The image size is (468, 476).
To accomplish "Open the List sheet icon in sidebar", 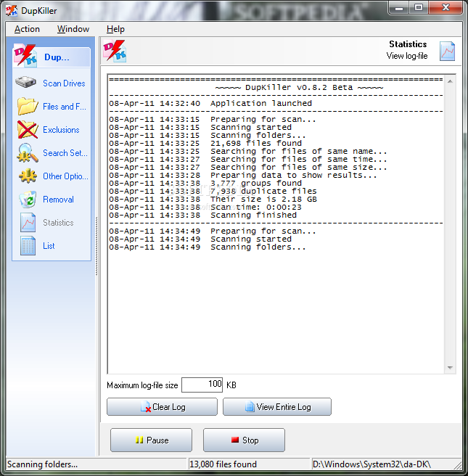I will click(x=28, y=245).
